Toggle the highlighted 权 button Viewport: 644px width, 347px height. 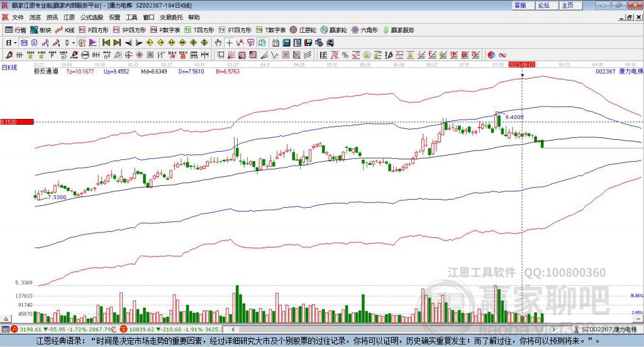(x=82, y=43)
